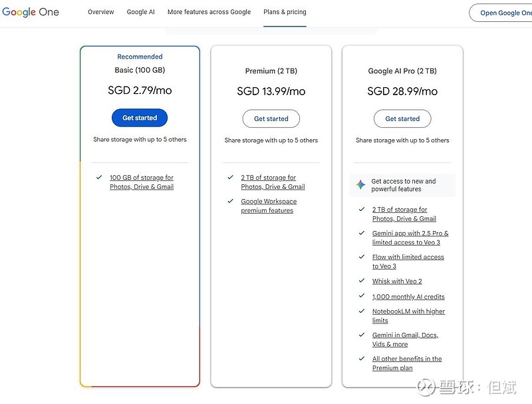532x404 pixels.
Task: Select the Plans & pricing tab
Action: (x=285, y=12)
